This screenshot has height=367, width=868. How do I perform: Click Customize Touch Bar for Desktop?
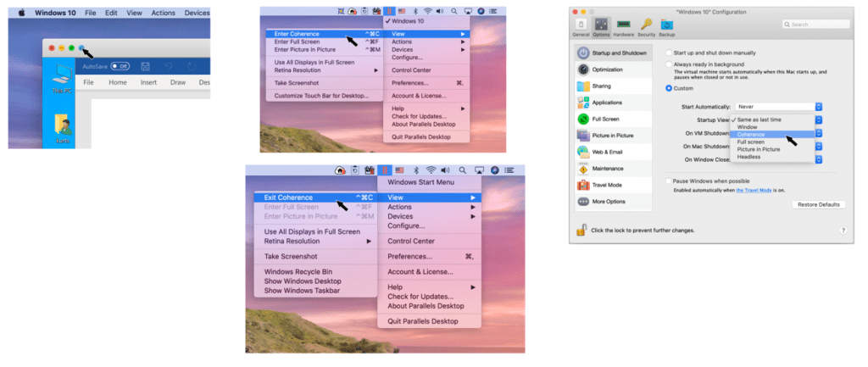point(325,96)
